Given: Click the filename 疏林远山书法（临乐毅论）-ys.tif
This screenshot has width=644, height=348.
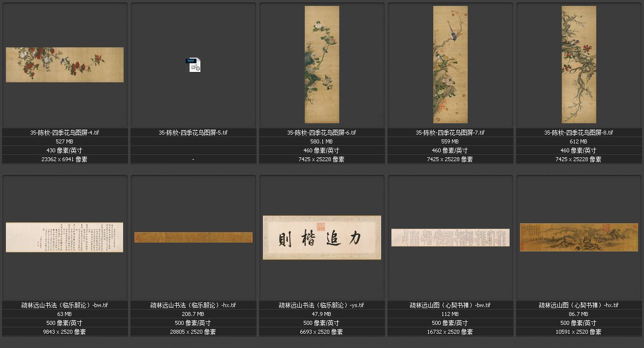Looking at the screenshot, I should tap(322, 305).
